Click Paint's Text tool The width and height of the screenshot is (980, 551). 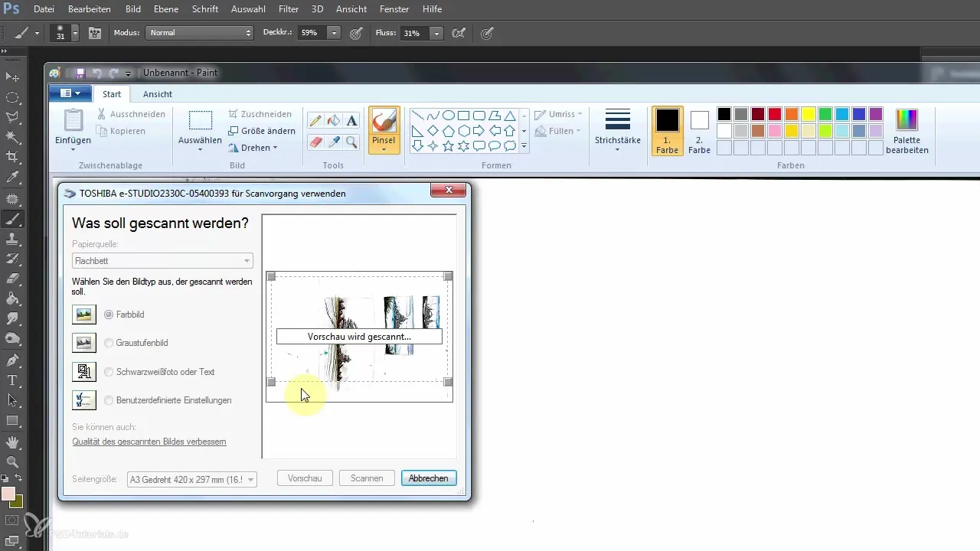[x=351, y=121]
